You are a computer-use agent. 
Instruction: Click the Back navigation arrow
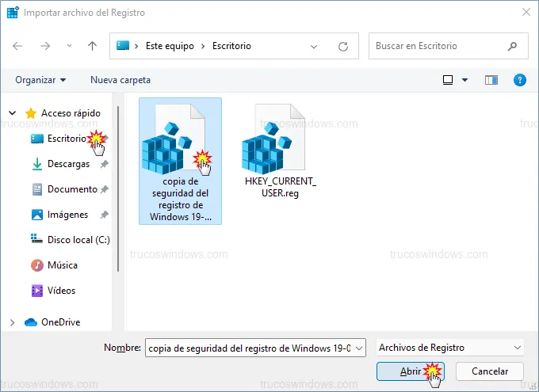18,46
